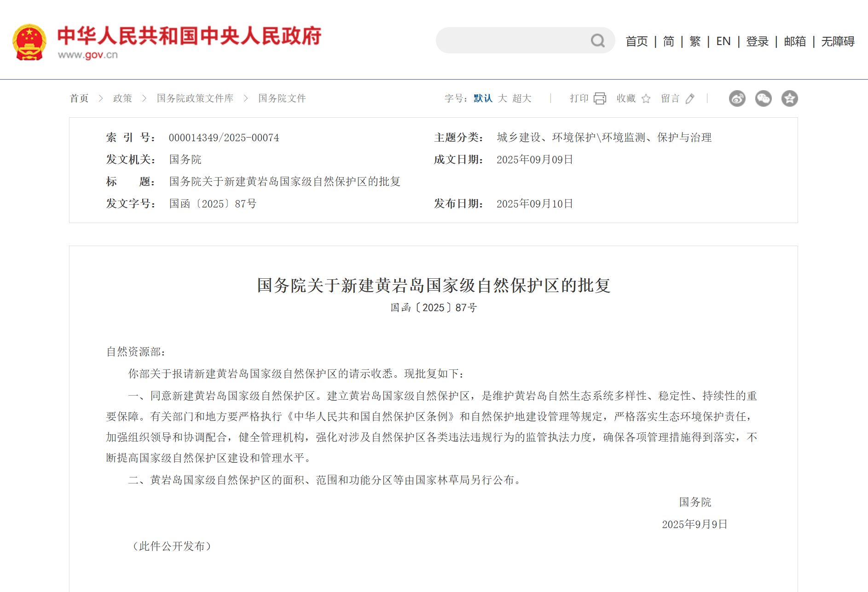
Task: Enable 无障碍 accessibility mode
Action: pyautogui.click(x=838, y=41)
